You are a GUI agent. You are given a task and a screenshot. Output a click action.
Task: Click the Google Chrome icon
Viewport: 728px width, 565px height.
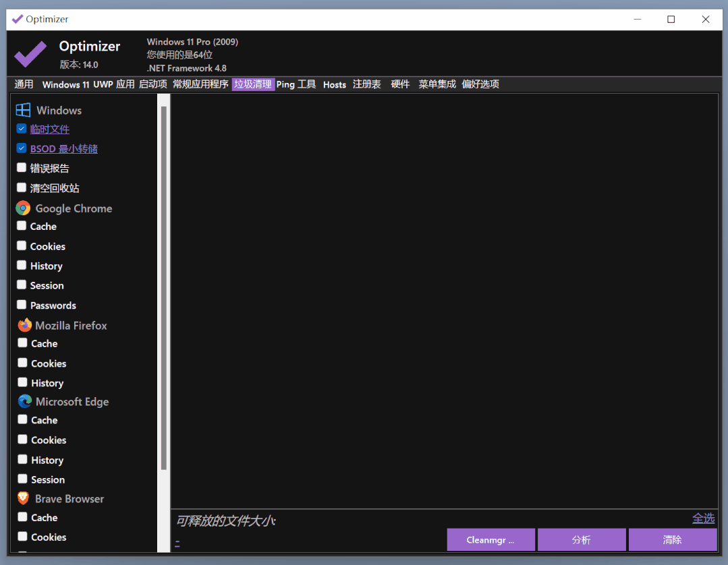23,208
